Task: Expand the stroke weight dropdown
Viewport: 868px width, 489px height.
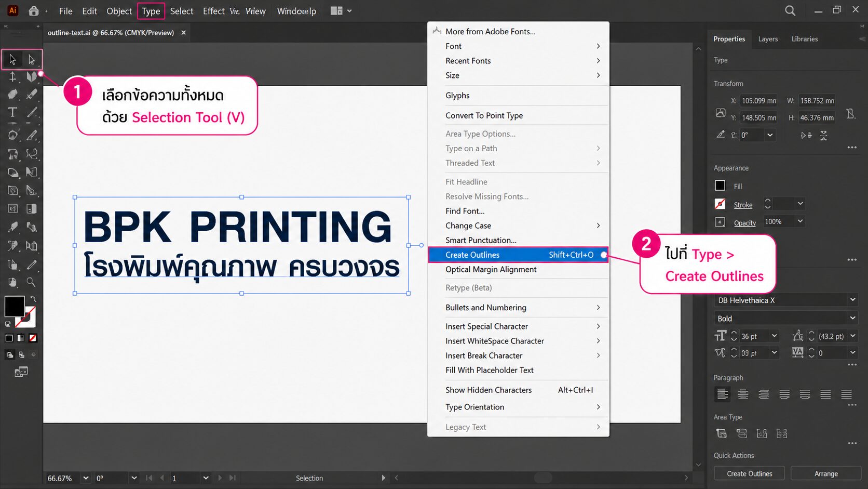Action: [x=800, y=204]
